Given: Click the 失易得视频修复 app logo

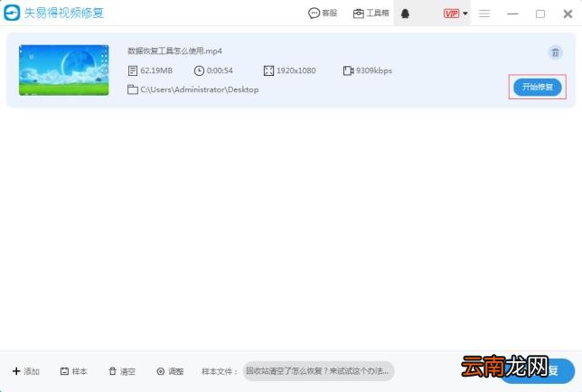Looking at the screenshot, I should 12,13.
